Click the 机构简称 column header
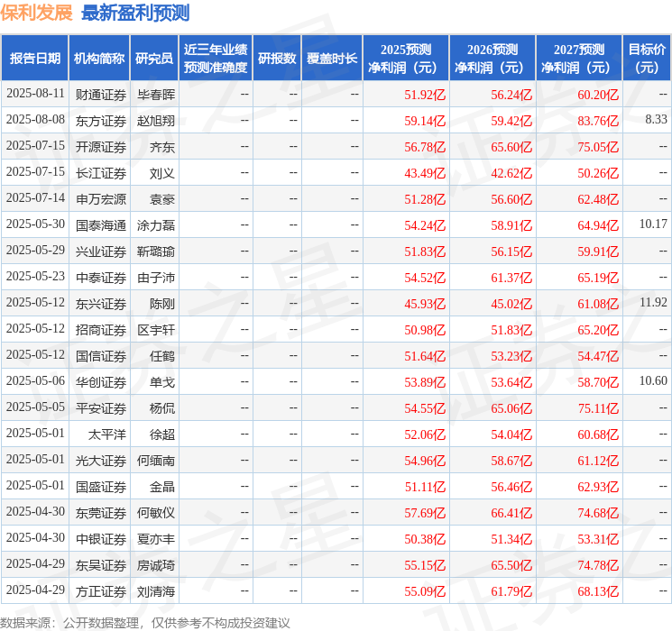 tap(99, 59)
